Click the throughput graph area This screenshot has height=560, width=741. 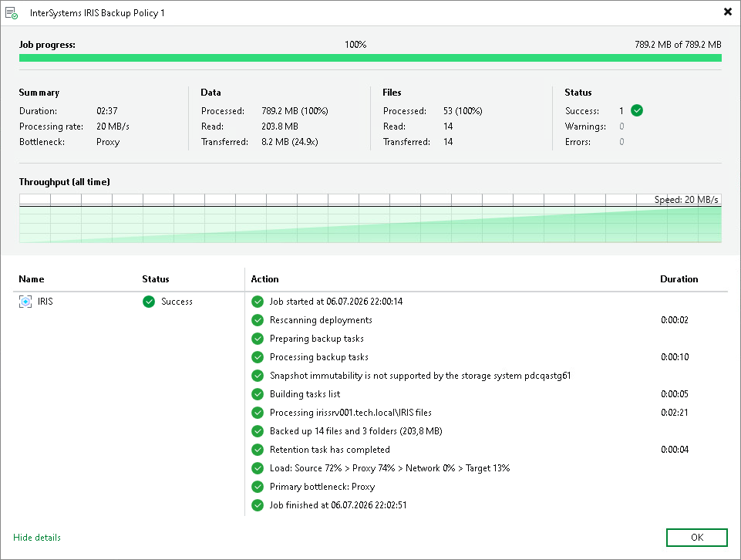coord(370,218)
